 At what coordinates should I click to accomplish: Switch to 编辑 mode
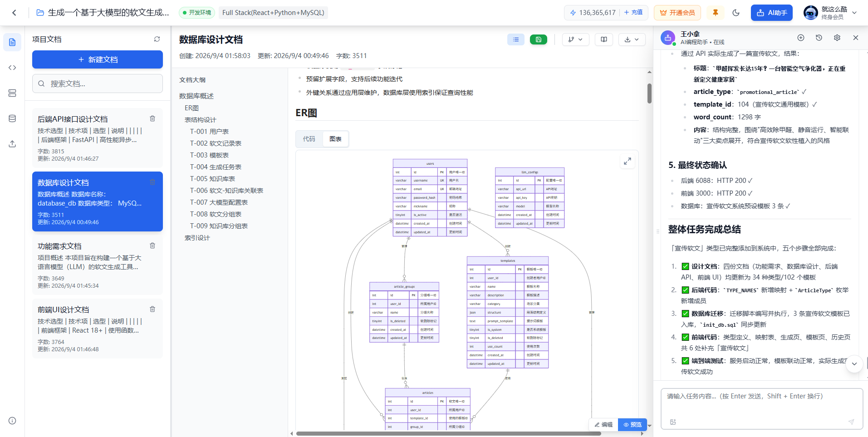click(603, 425)
